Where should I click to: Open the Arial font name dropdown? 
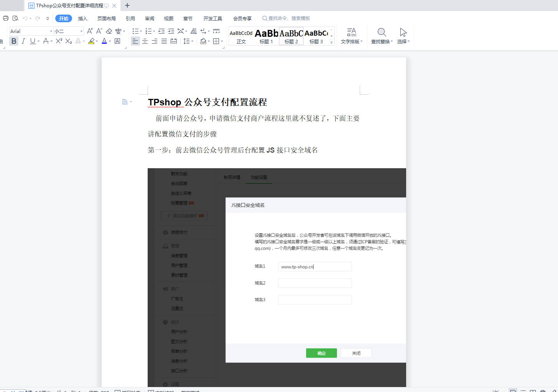(51, 31)
